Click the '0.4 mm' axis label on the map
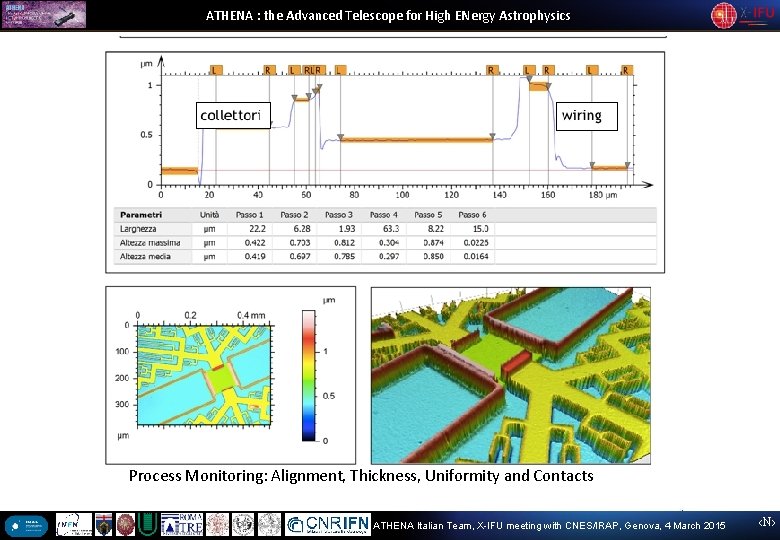The height and width of the screenshot is (540, 780). coord(251,315)
